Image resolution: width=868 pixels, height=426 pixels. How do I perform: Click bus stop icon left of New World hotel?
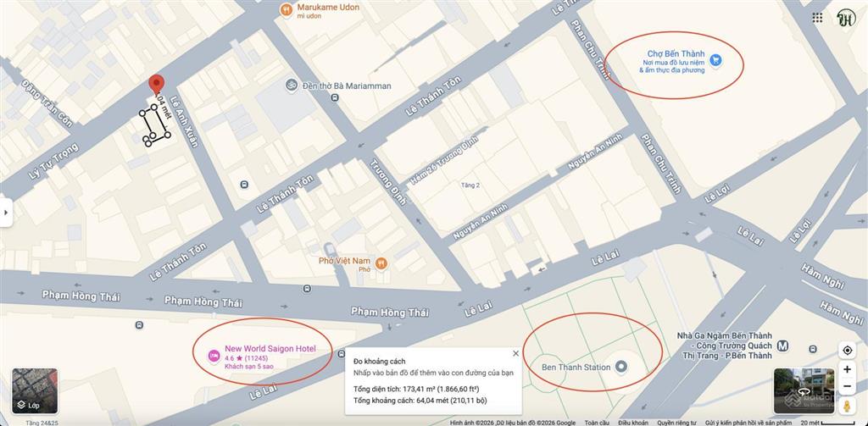click(139, 324)
